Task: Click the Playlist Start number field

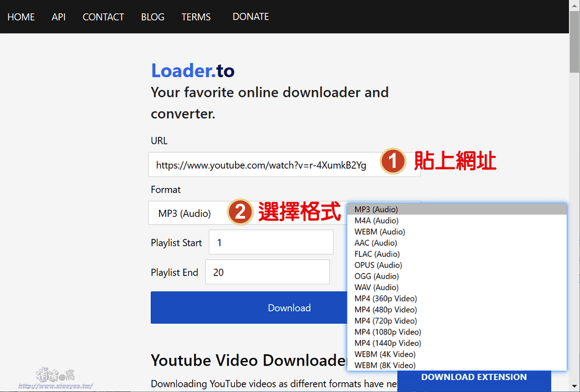Action: coord(271,242)
